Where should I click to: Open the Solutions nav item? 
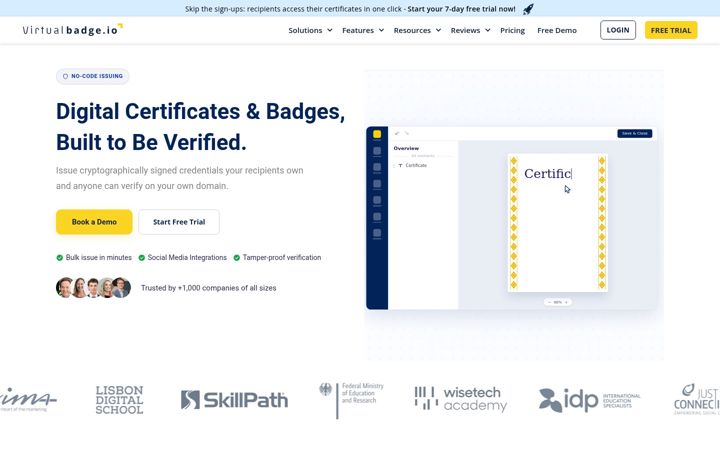[x=305, y=30]
